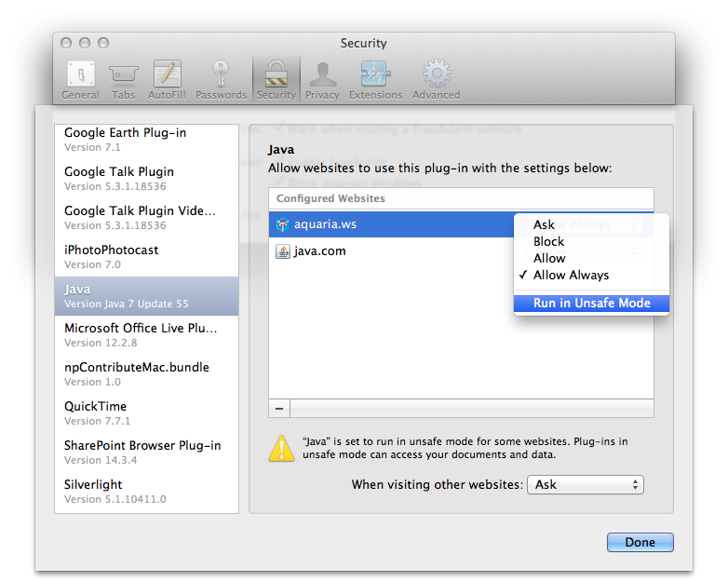Open the Extensions preferences pane
Screen dimensions: 728x581
pos(375,80)
